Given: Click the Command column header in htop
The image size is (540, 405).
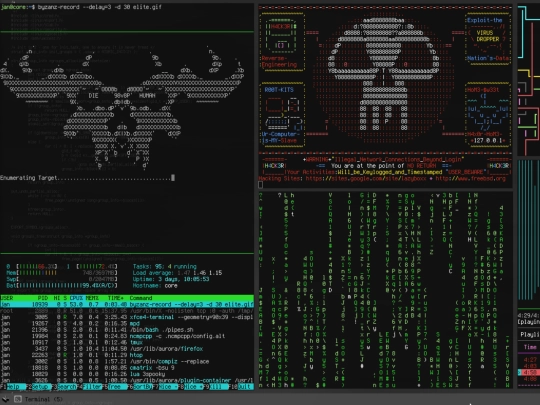Looking at the screenshot, I should [141, 298].
